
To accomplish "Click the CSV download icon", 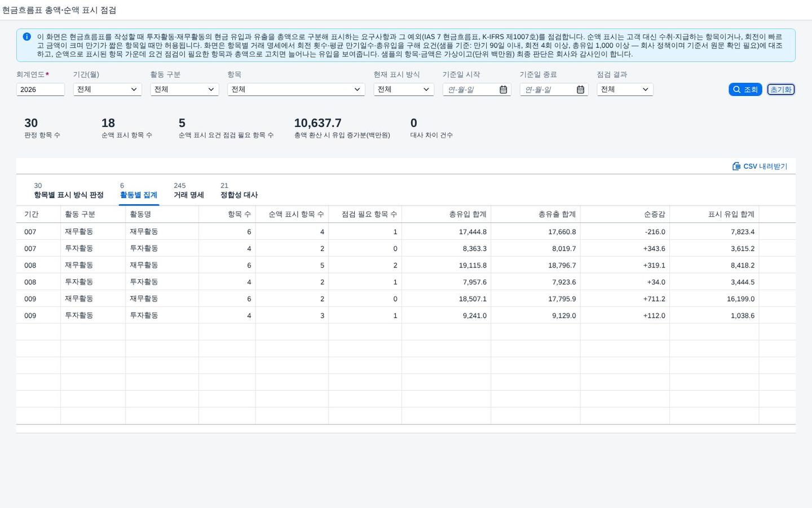I will tap(736, 166).
